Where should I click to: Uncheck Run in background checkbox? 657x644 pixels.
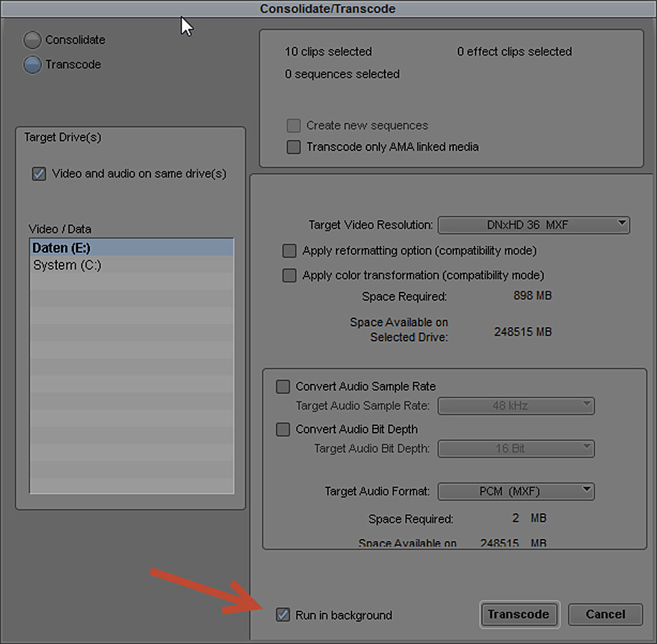[x=283, y=616]
